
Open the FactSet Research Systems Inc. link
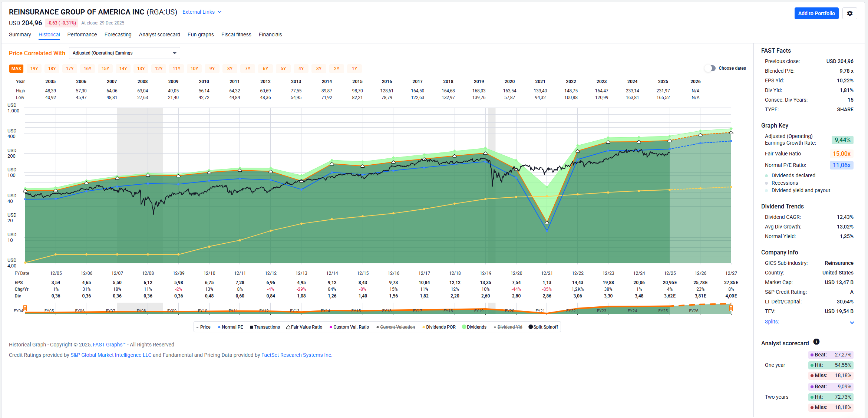(x=296, y=355)
